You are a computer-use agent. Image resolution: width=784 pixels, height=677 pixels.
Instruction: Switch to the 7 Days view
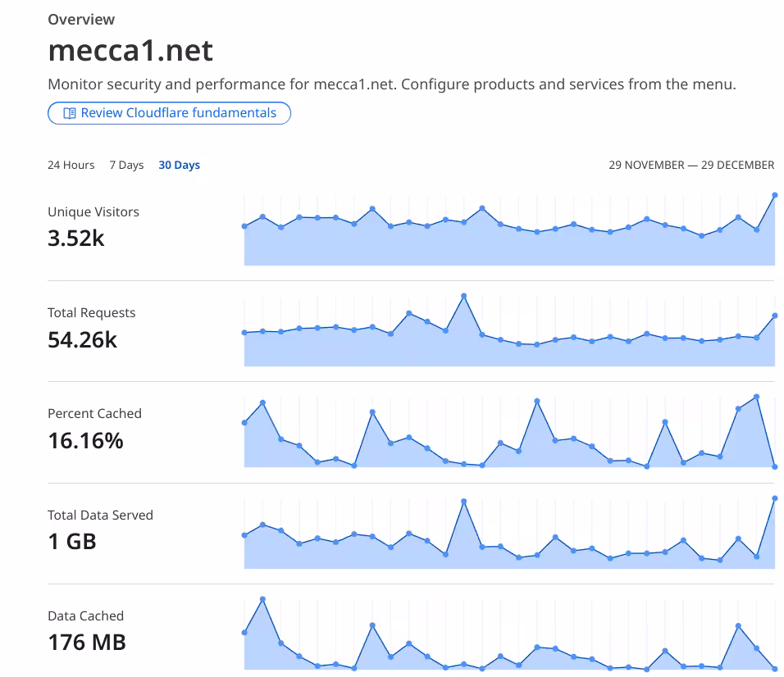[126, 165]
